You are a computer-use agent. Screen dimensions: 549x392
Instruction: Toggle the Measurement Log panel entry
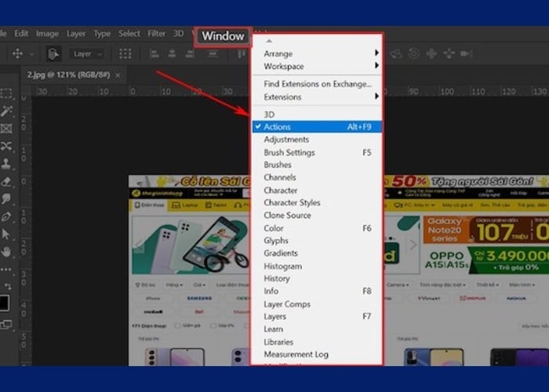pyautogui.click(x=317, y=354)
